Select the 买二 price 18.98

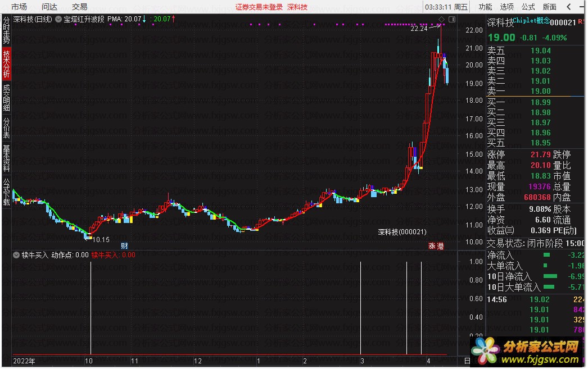point(540,112)
